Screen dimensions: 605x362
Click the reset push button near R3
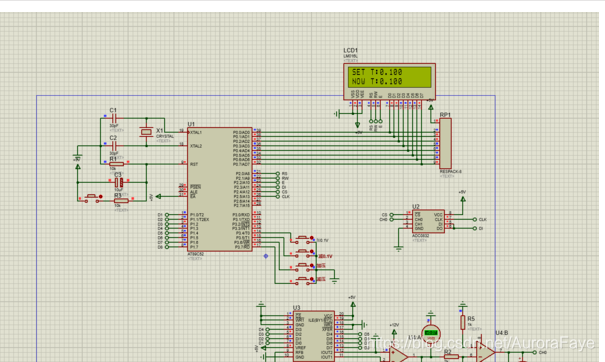[x=91, y=198]
